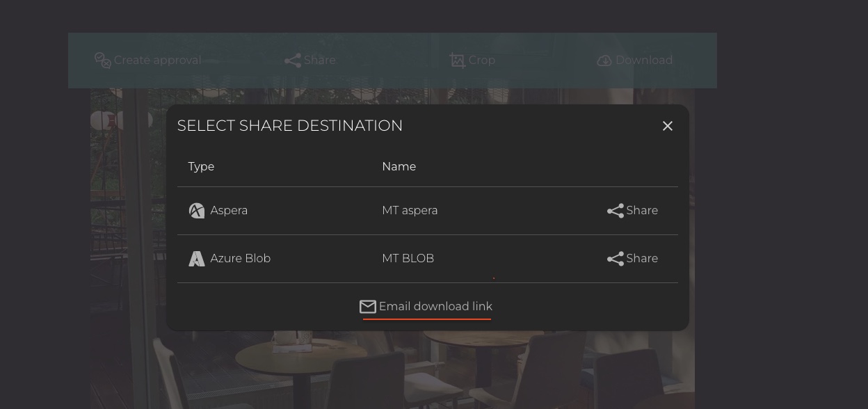Click the Azure Blob type label
This screenshot has height=409, width=868.
[x=240, y=259]
